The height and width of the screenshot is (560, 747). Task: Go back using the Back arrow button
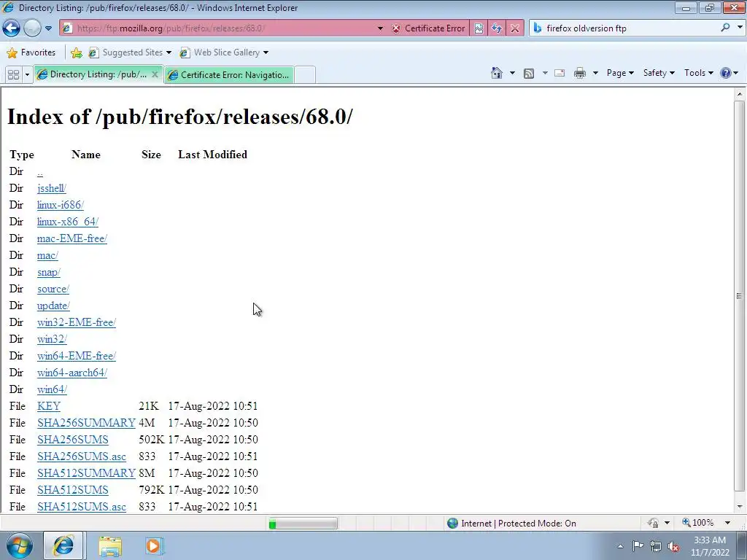pyautogui.click(x=11, y=28)
